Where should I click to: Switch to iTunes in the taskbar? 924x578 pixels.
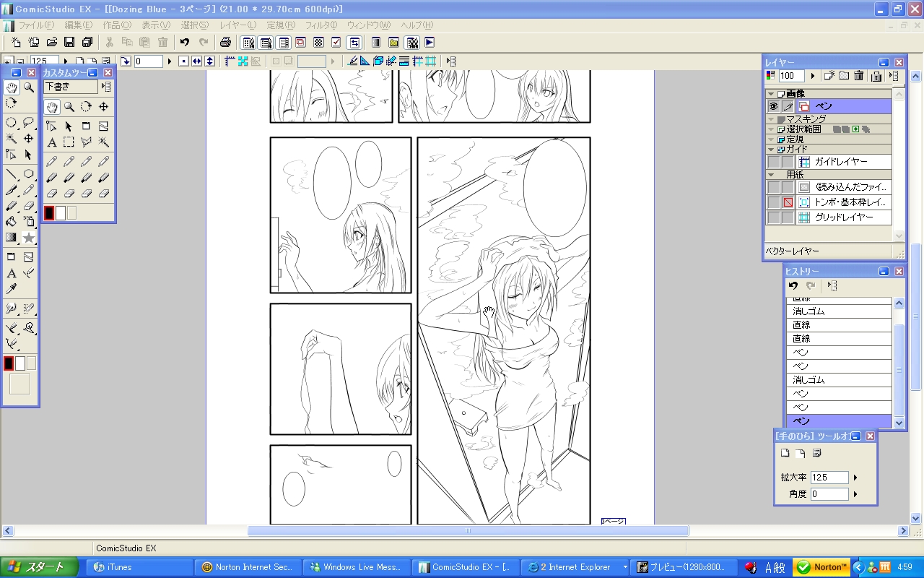[x=139, y=567]
